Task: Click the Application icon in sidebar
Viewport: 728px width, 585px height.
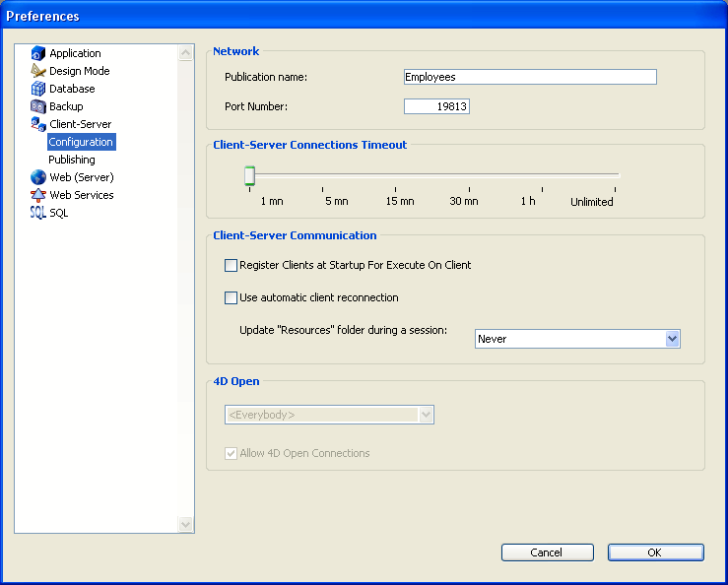Action: coord(38,53)
